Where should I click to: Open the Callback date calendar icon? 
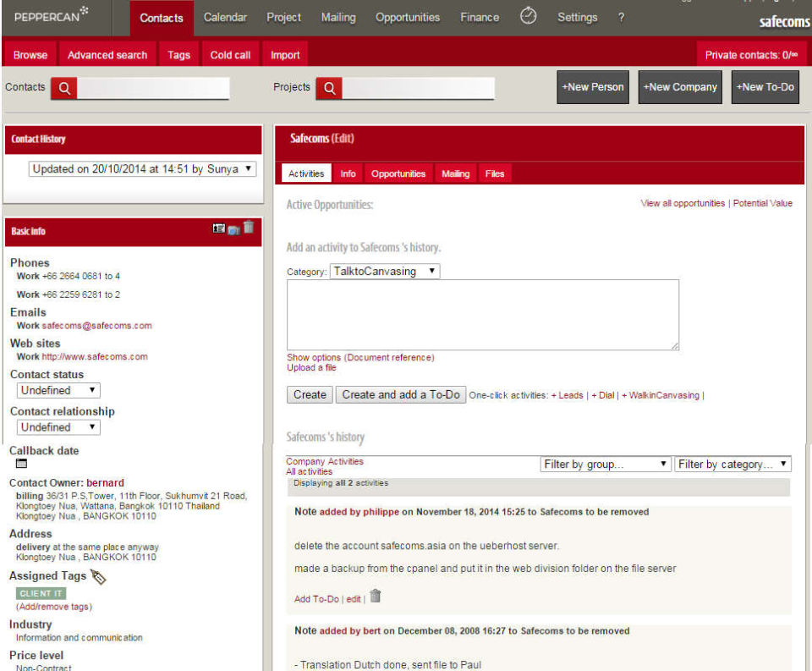coord(21,463)
